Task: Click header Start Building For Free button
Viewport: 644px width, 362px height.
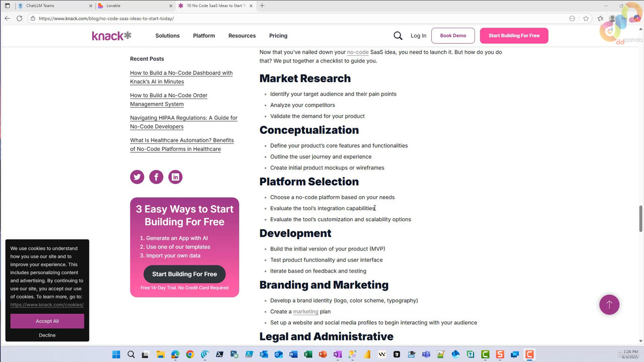Action: (x=514, y=36)
